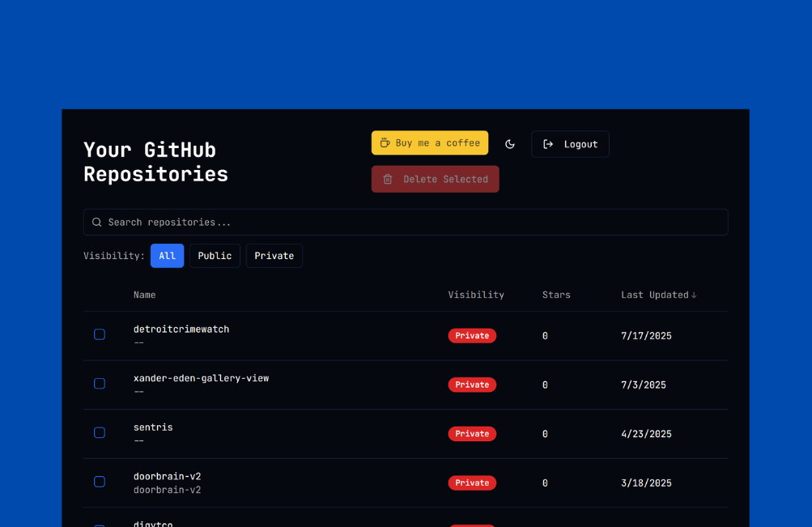The height and width of the screenshot is (527, 812).
Task: Check the detroitcrimewatch row checkbox
Action: click(x=99, y=334)
